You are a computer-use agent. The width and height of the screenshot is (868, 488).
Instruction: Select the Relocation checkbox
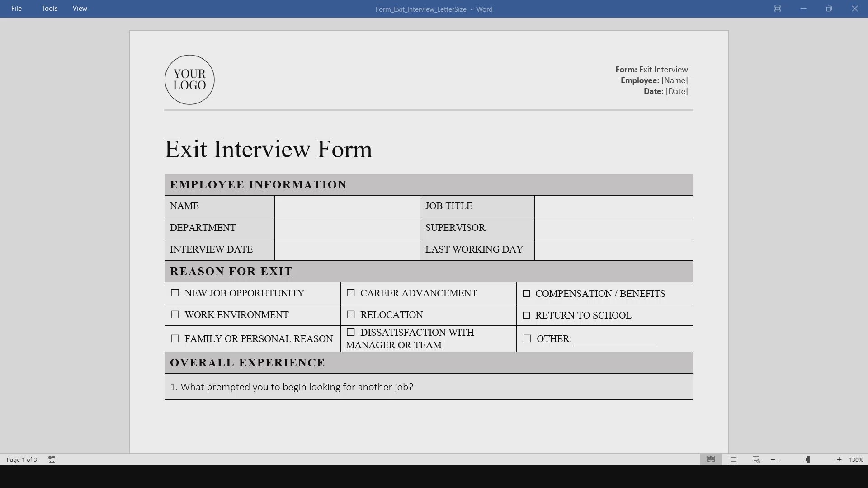click(351, 314)
